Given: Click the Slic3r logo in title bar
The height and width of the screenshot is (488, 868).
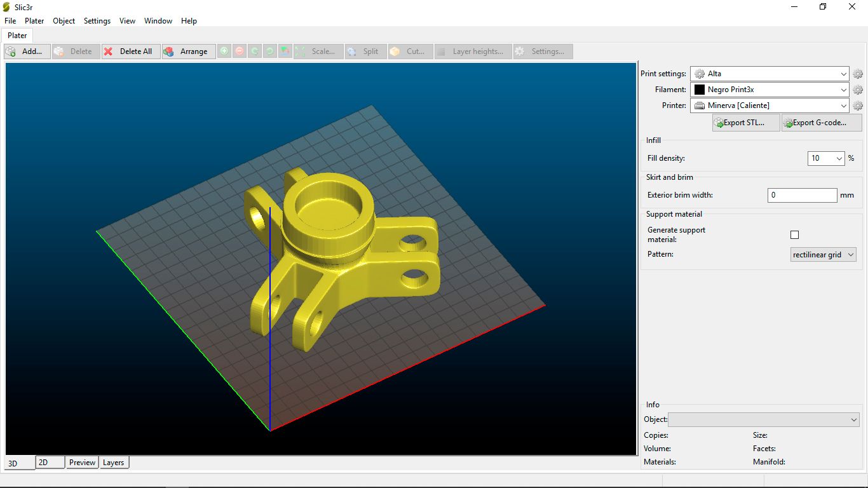Looking at the screenshot, I should click(6, 7).
